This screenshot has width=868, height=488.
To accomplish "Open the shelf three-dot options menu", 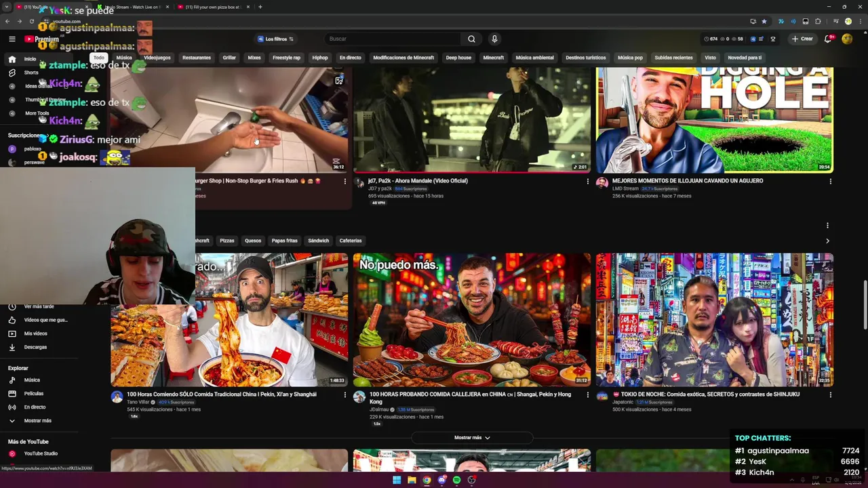I will 827,225.
